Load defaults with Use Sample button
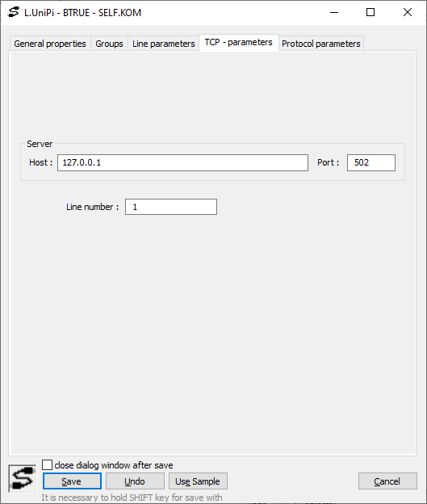Screen dimensions: 427x504 coord(198,481)
